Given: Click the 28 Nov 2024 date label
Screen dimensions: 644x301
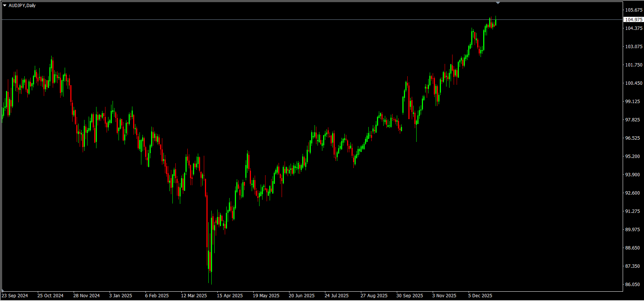Looking at the screenshot, I should pos(86,295).
